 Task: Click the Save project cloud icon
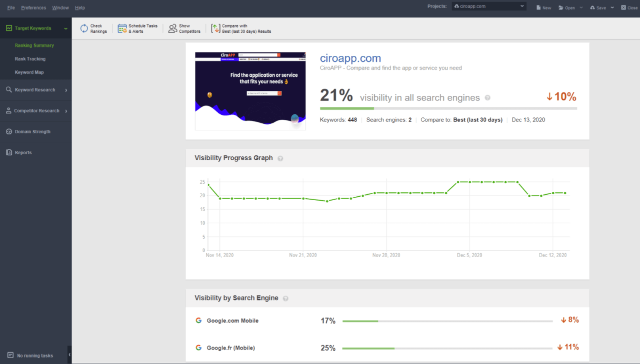[x=592, y=7]
